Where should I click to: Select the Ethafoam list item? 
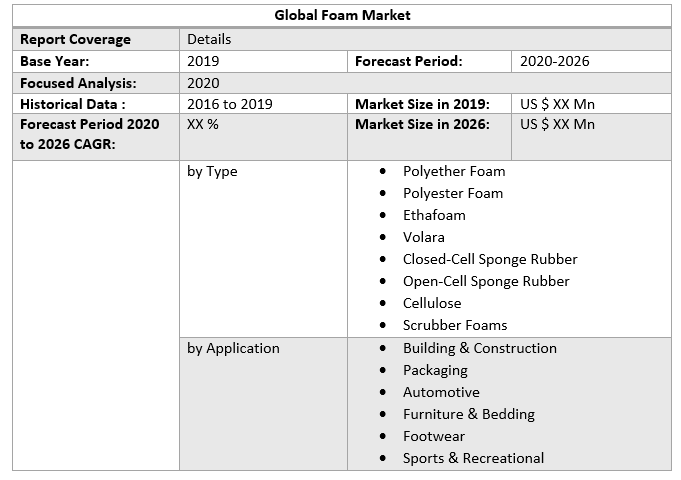point(434,215)
